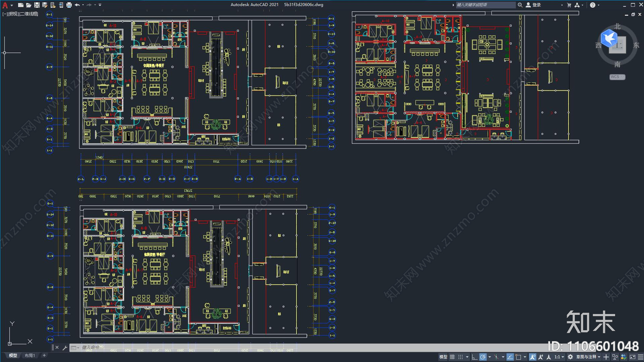The width and height of the screenshot is (644, 362).
Task: Redo the last undone action
Action: click(x=89, y=5)
